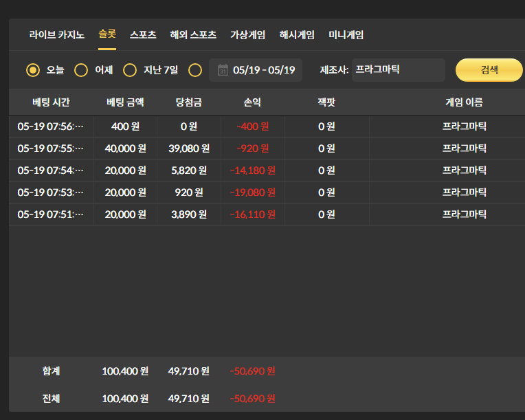Click the calendar icon in date field

(223, 70)
